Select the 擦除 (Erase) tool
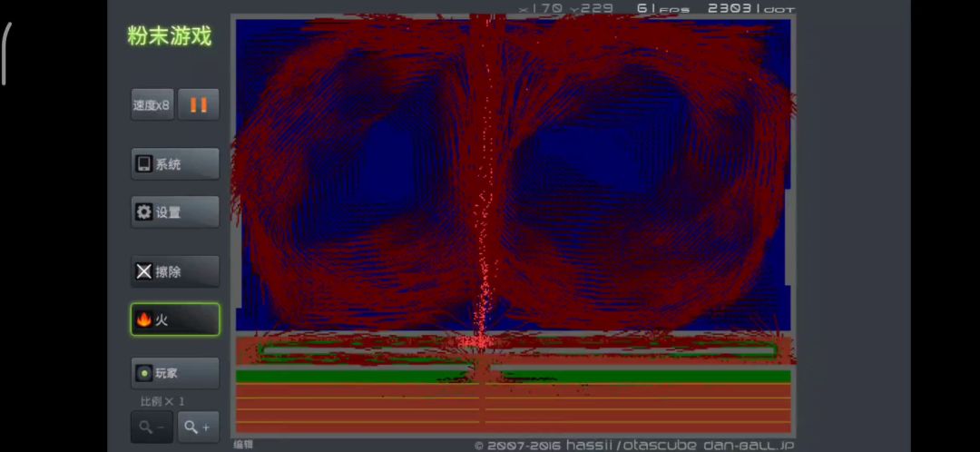The image size is (980, 452). 174,271
